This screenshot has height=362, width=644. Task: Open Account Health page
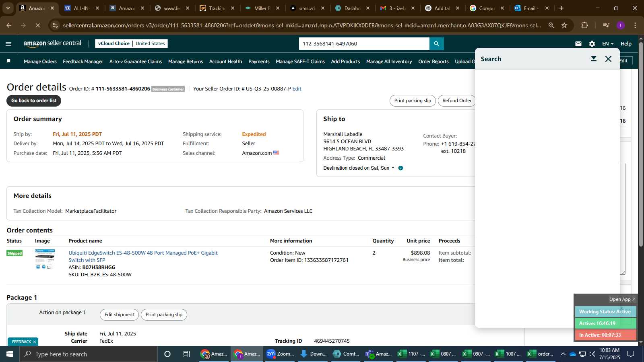[226, 62]
